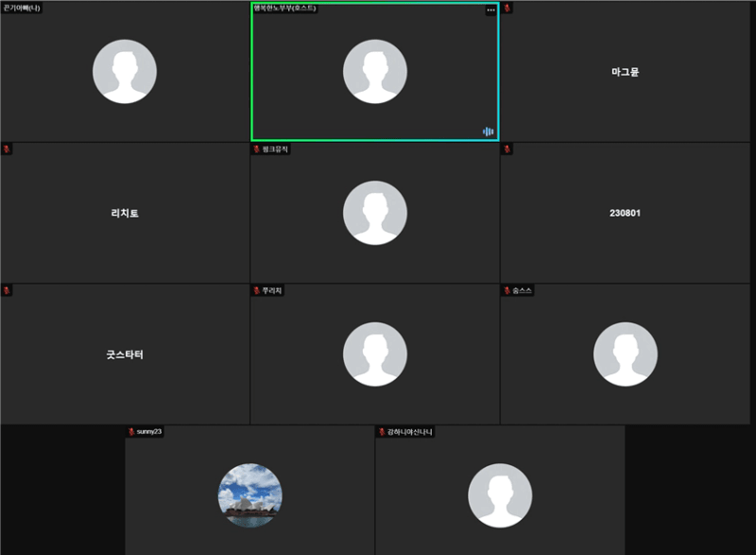Image resolution: width=756 pixels, height=555 pixels.
Task: Click the 푸리치 name label
Action: [272, 290]
